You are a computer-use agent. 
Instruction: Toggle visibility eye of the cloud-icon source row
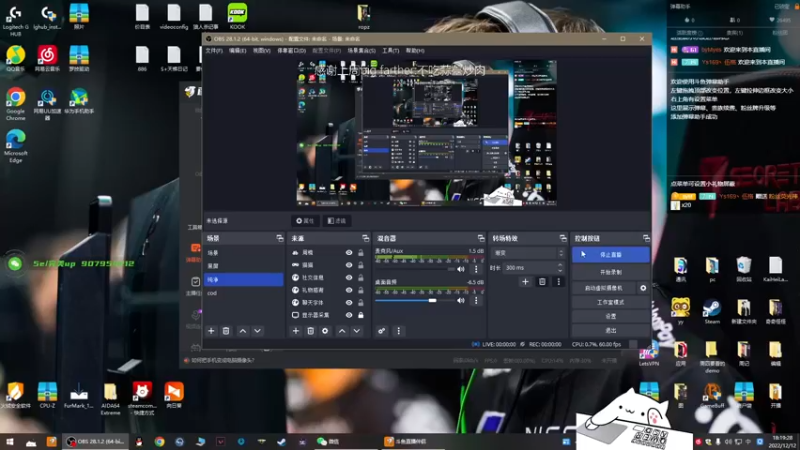pyautogui.click(x=349, y=253)
